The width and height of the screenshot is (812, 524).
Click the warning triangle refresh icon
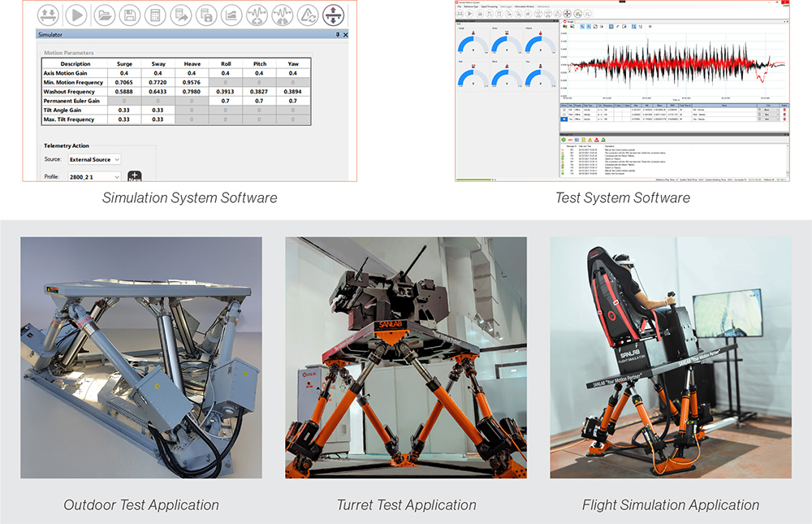pyautogui.click(x=308, y=14)
